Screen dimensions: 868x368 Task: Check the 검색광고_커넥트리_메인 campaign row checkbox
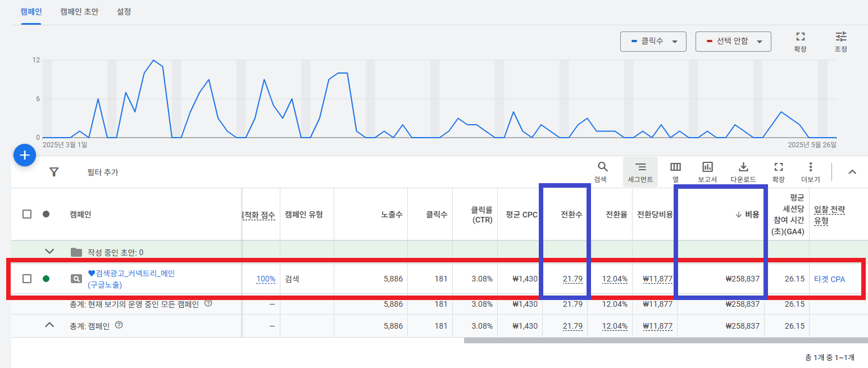point(26,279)
